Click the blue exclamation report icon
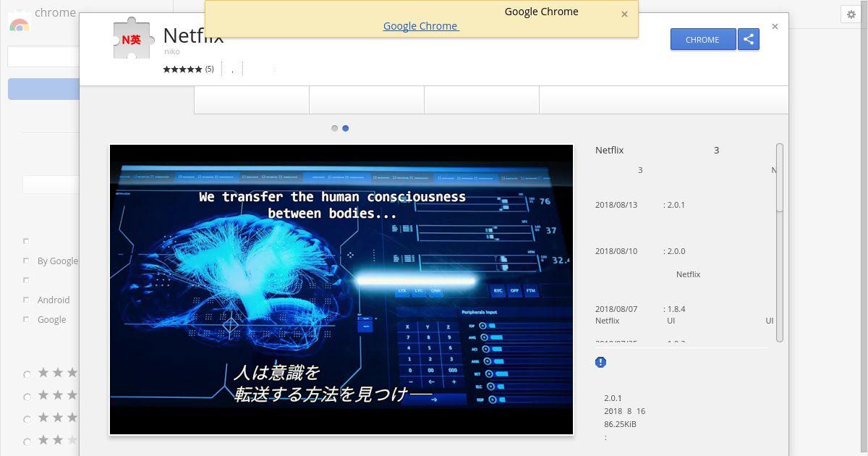This screenshot has height=456, width=868. 600,362
